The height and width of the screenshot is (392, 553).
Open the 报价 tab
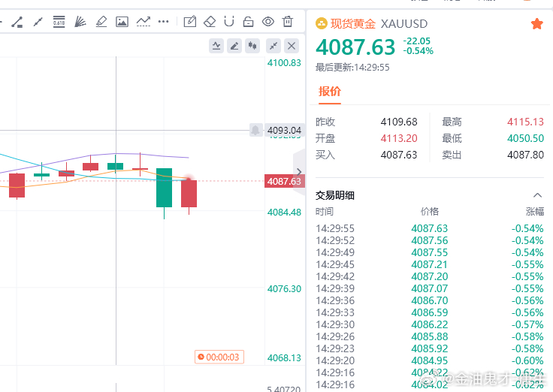tap(330, 92)
